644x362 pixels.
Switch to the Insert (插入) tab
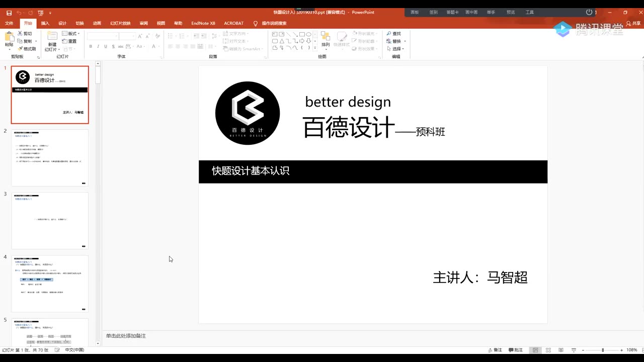45,23
